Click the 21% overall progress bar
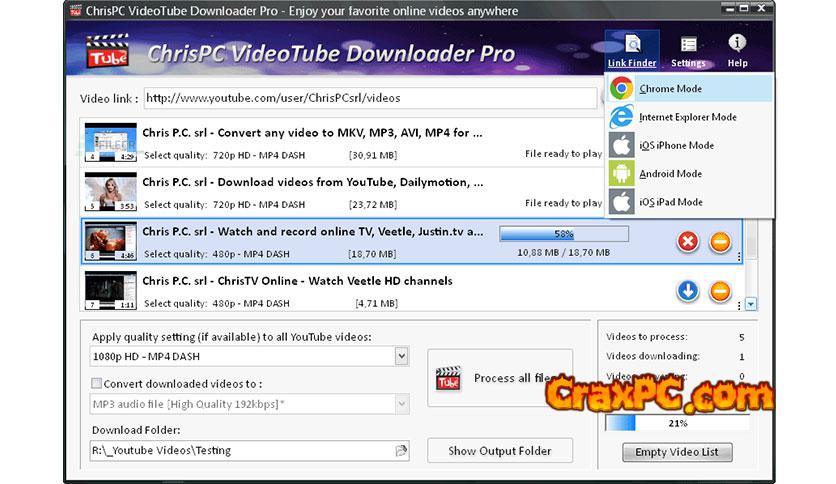Screen dimensions: 836x484 tap(677, 423)
